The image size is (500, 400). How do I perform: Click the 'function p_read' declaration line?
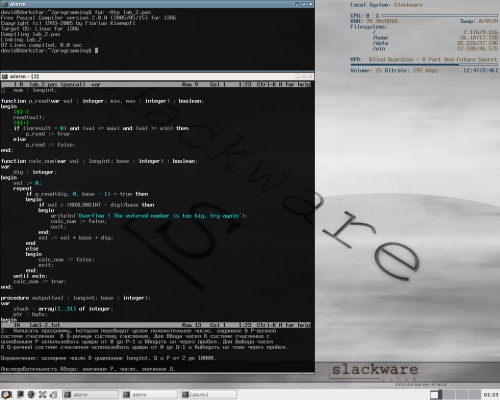[102, 101]
